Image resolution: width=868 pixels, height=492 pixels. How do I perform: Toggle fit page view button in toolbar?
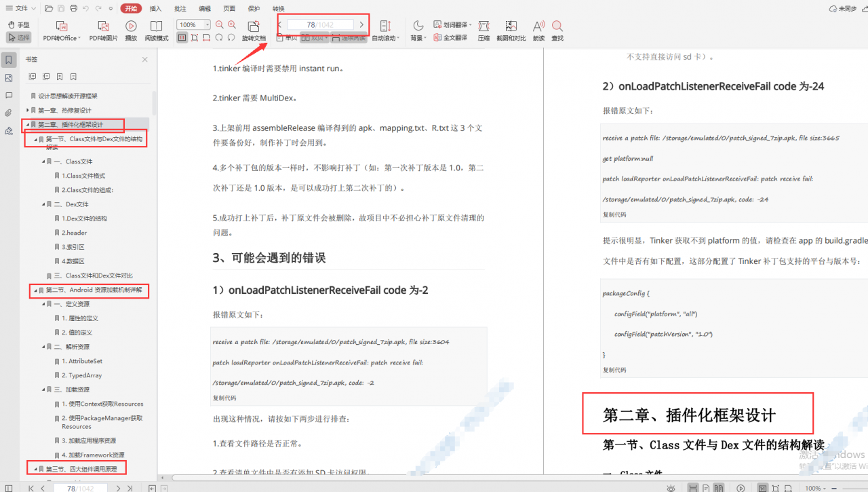click(194, 37)
